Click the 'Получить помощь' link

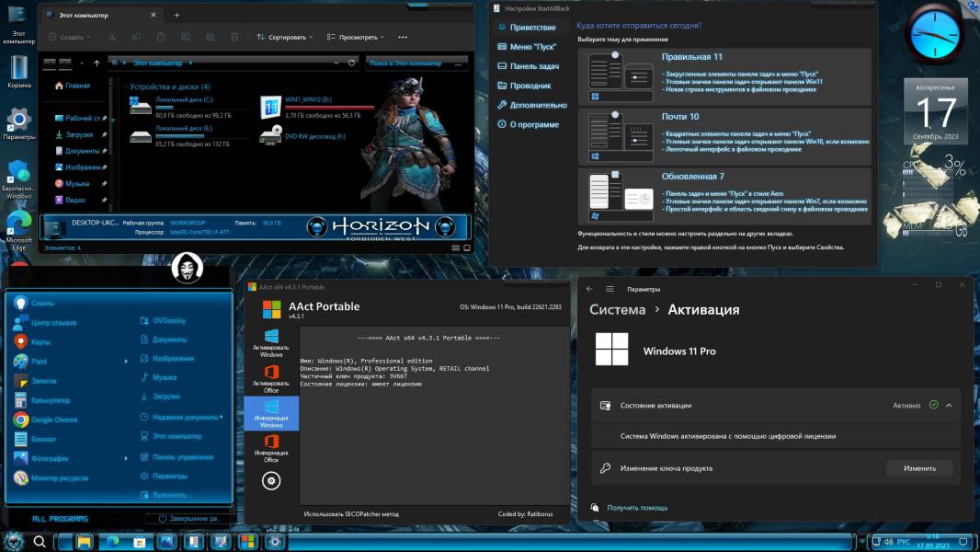[637, 508]
